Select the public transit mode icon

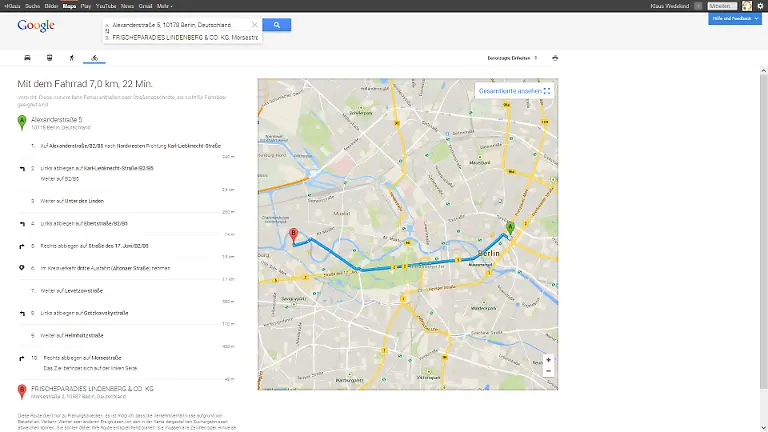(50, 58)
